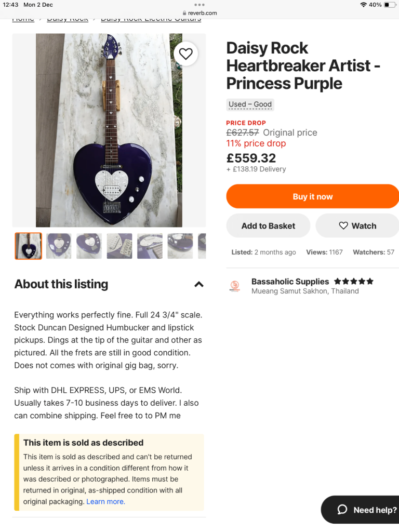Screen dimensions: 399x532
Task: Open the Daisy Rock Electric Guitars breadcrumb
Action: [151, 19]
